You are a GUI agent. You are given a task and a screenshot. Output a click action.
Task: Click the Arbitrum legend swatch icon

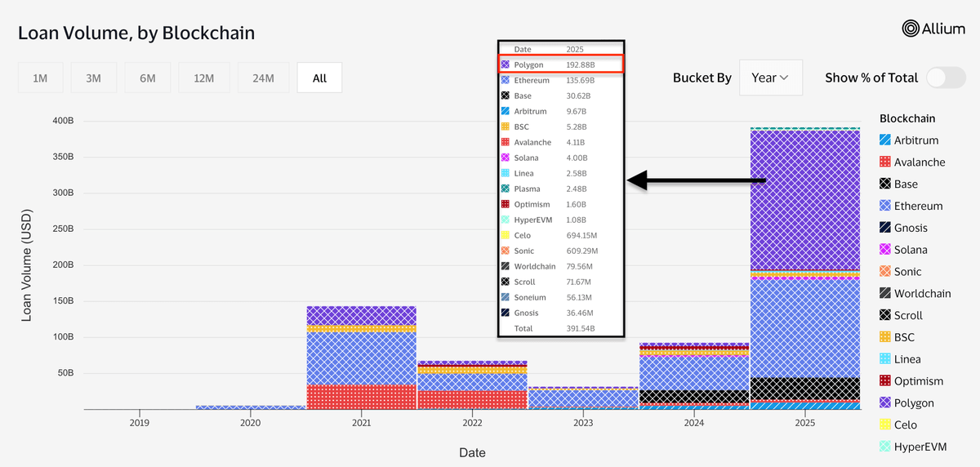pos(884,140)
